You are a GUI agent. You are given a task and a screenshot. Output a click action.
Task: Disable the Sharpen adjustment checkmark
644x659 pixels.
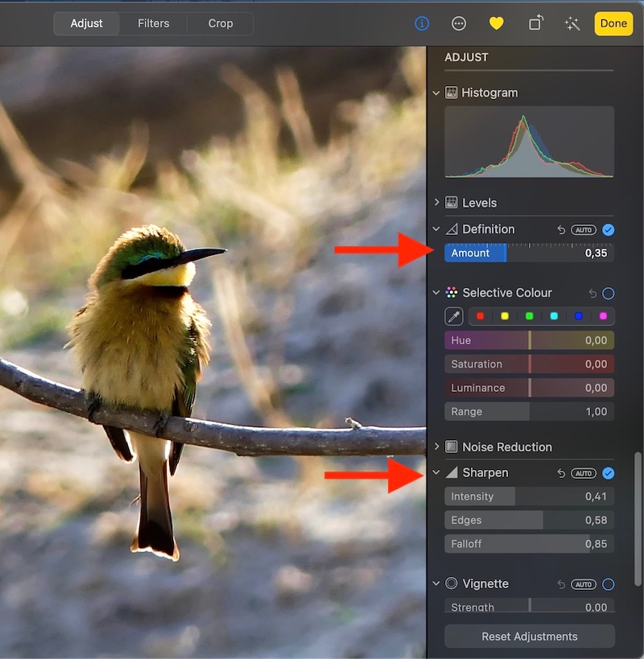pyautogui.click(x=608, y=473)
